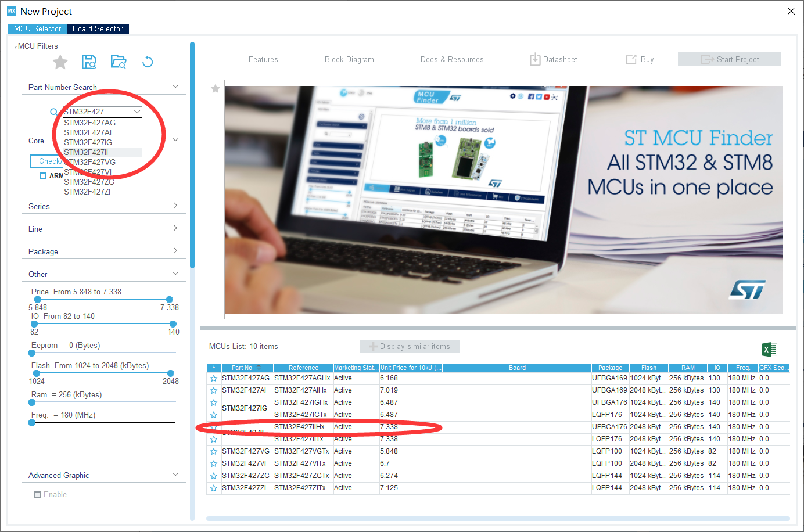The width and height of the screenshot is (804, 532).
Task: Star the STM32F427VGTx row as favorite
Action: point(214,451)
